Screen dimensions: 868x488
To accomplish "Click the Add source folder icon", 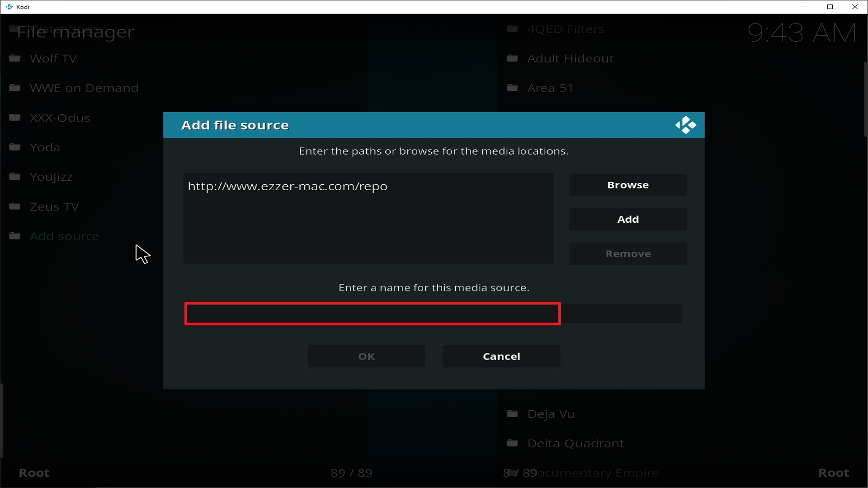I will click(15, 236).
